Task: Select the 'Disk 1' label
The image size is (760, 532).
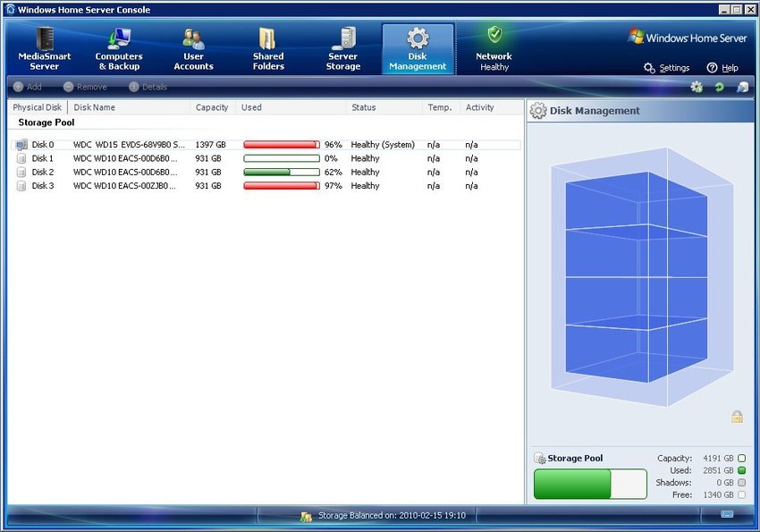Action: pyautogui.click(x=43, y=158)
